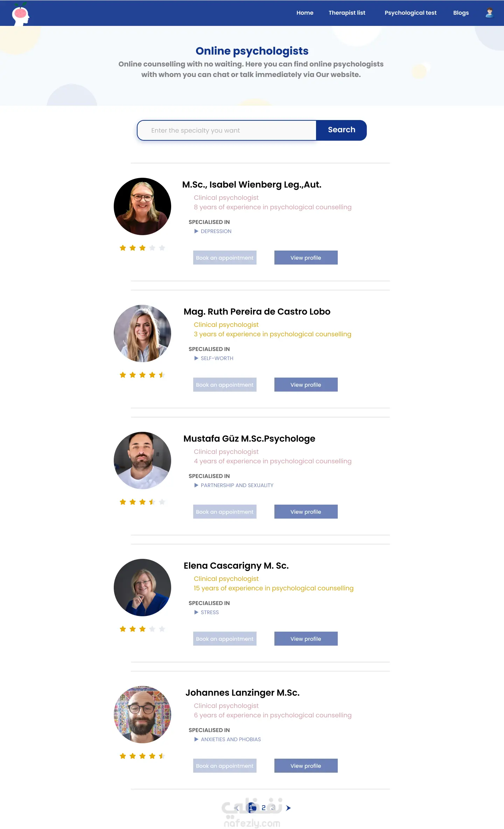Viewport: 504px width, 829px height.
Task: Click Isabel Wienberg's star rating
Action: [x=142, y=248]
